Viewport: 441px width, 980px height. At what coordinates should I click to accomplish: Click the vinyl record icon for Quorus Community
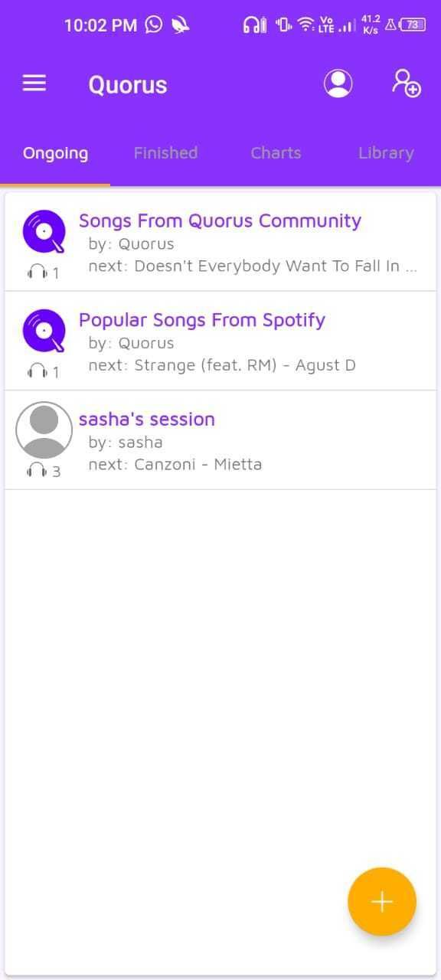(44, 230)
